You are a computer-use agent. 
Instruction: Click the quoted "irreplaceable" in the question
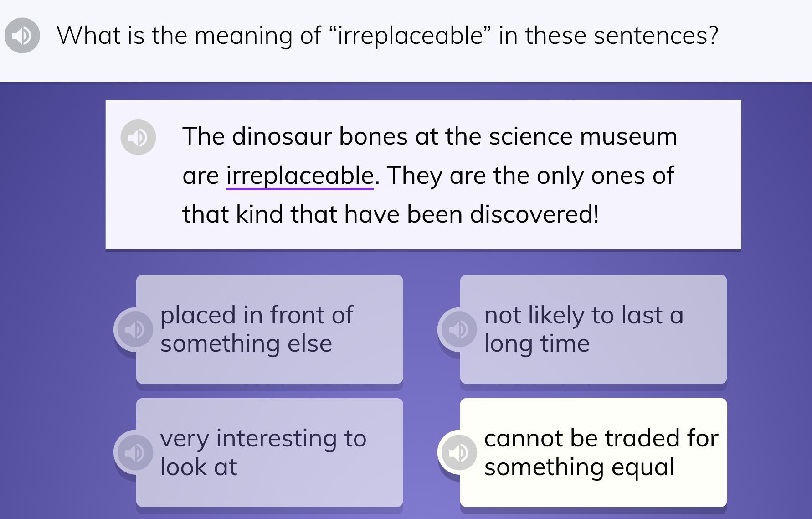(410, 35)
